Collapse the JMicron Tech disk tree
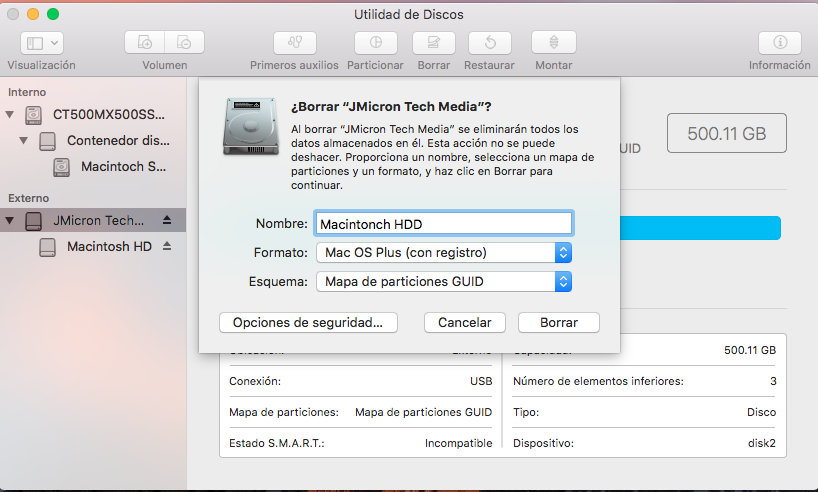This screenshot has width=818, height=492. click(9, 221)
